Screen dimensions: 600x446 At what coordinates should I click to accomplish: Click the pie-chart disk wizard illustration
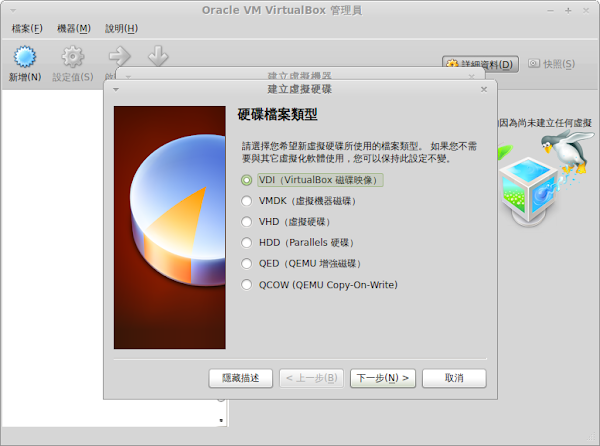pos(170,227)
